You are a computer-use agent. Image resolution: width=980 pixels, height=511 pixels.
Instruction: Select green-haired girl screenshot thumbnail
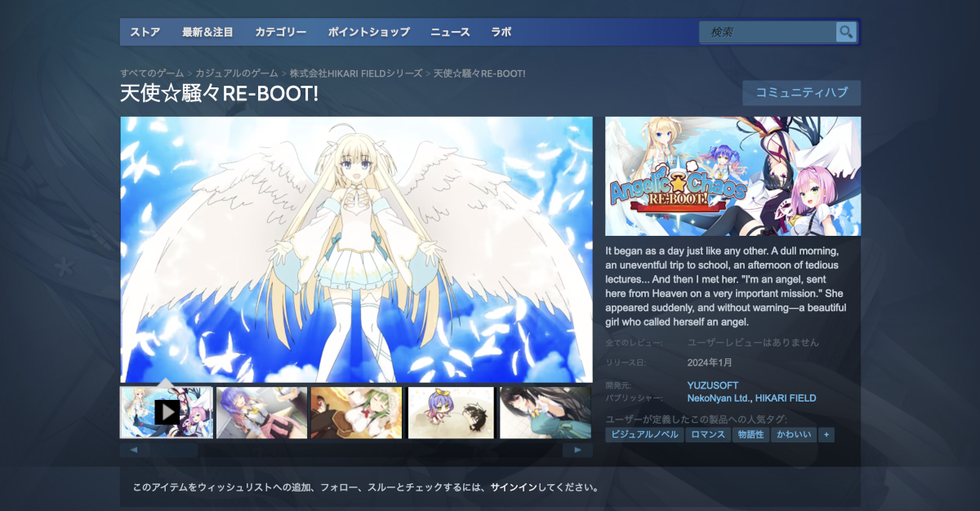click(356, 412)
